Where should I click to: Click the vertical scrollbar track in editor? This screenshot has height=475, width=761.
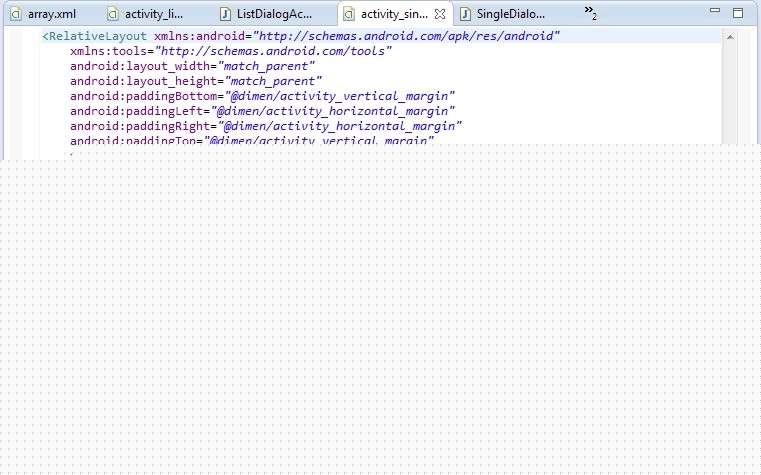[729, 100]
